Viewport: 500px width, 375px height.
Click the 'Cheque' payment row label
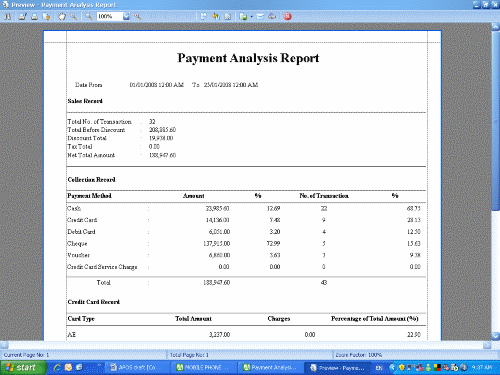(77, 244)
